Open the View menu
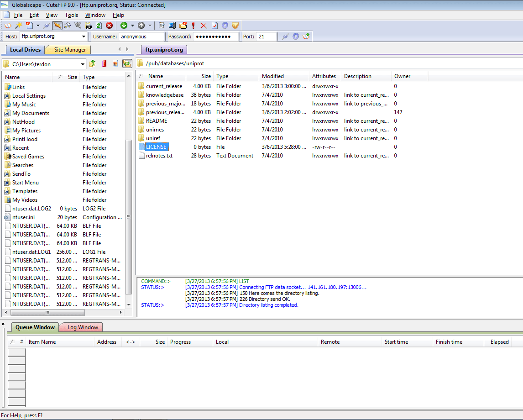The image size is (523, 420). tap(52, 15)
